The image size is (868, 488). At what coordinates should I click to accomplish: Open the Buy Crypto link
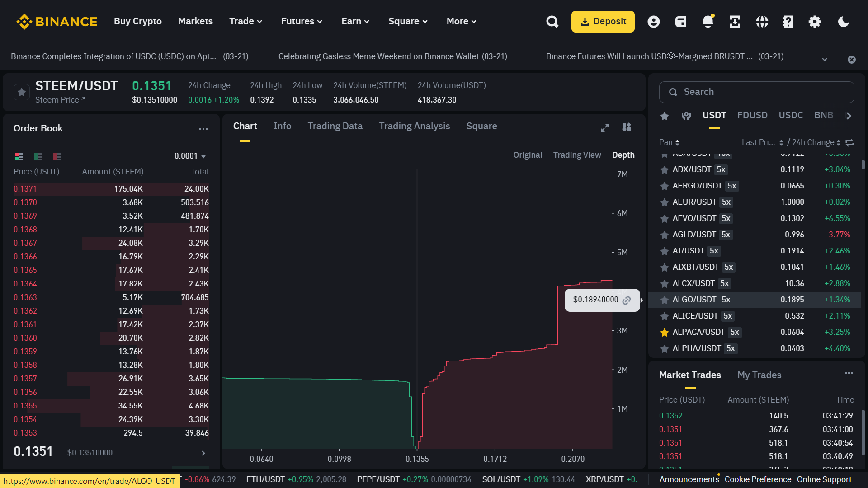point(137,21)
